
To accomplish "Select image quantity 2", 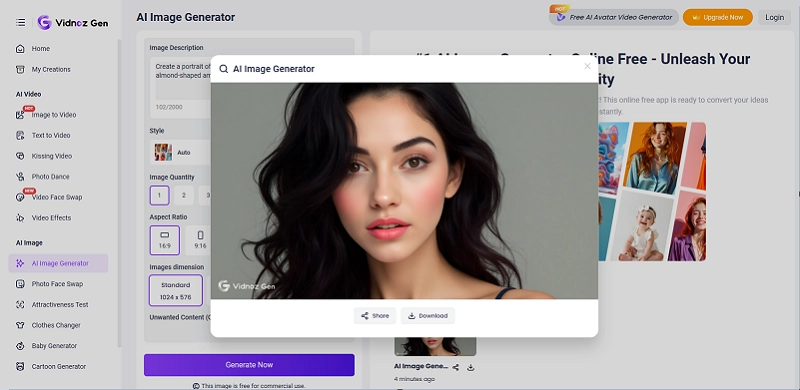I will click(x=184, y=195).
